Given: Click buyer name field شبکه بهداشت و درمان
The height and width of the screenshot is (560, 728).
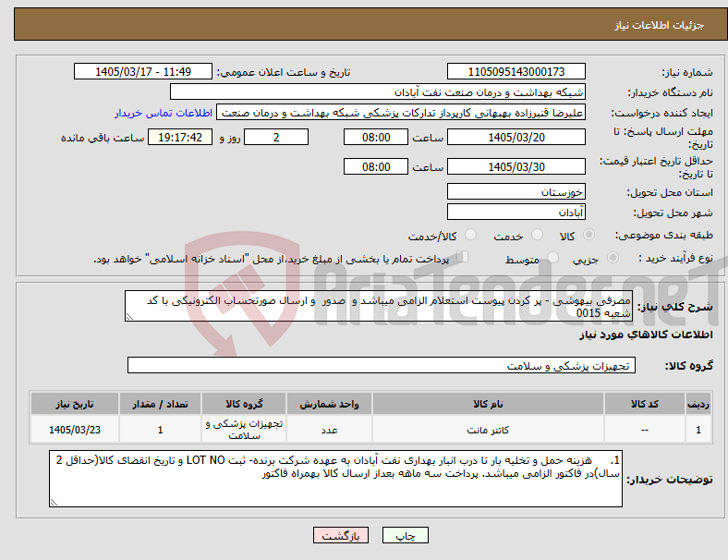Looking at the screenshot, I should click(x=378, y=91).
